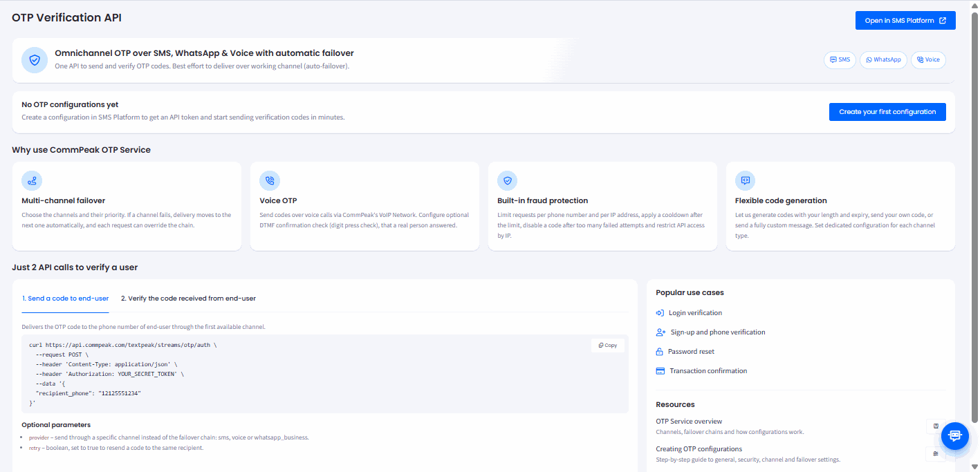980x472 pixels.
Task: Switch to '2. Verify the code received' tab
Action: [x=188, y=299]
